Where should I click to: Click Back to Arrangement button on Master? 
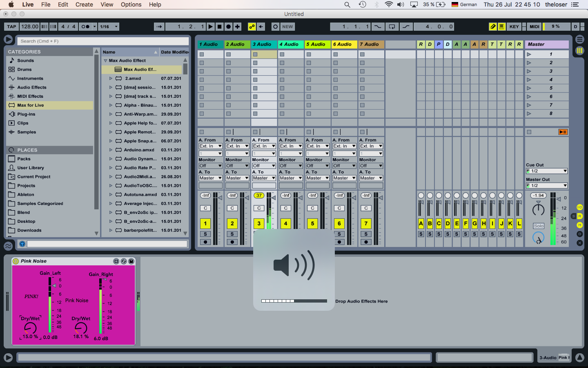click(x=563, y=132)
